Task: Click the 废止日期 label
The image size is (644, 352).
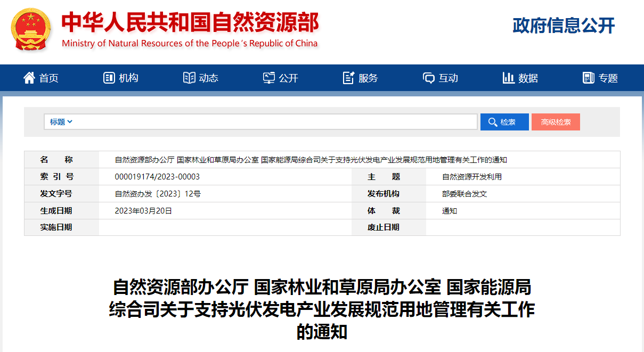Action: click(x=384, y=227)
